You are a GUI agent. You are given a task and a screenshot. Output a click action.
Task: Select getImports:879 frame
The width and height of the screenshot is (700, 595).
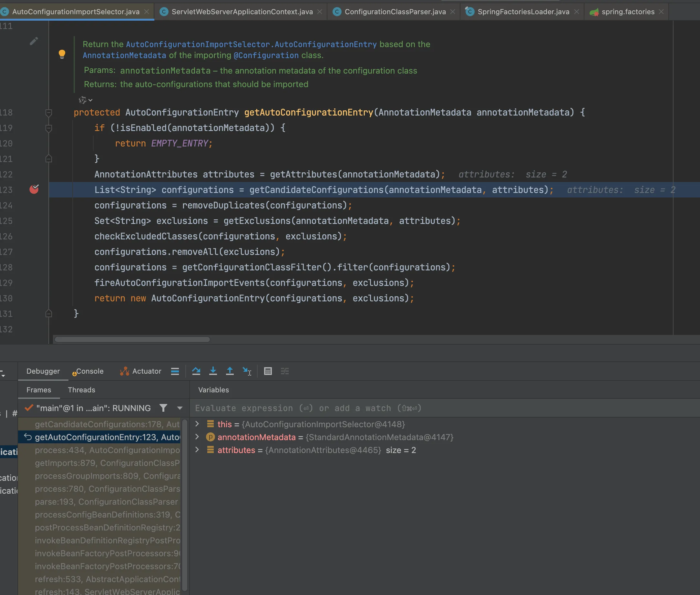(100, 463)
